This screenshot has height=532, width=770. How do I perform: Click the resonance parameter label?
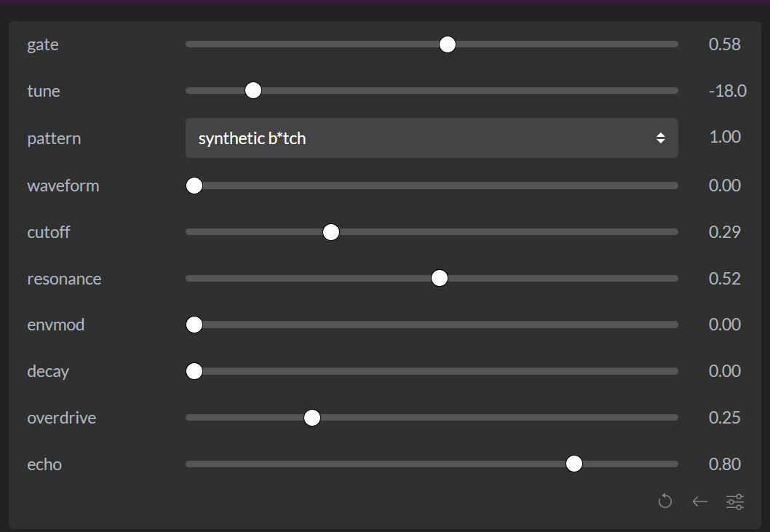[64, 279]
